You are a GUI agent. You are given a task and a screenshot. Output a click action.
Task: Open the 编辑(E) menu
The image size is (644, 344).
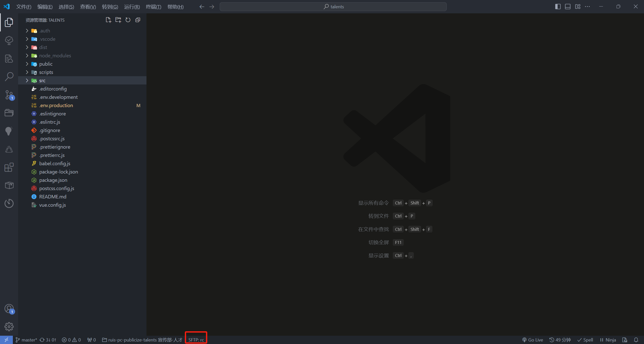click(x=45, y=7)
